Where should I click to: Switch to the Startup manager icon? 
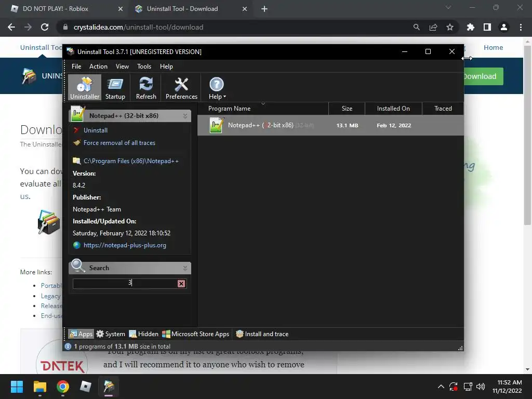tap(115, 88)
